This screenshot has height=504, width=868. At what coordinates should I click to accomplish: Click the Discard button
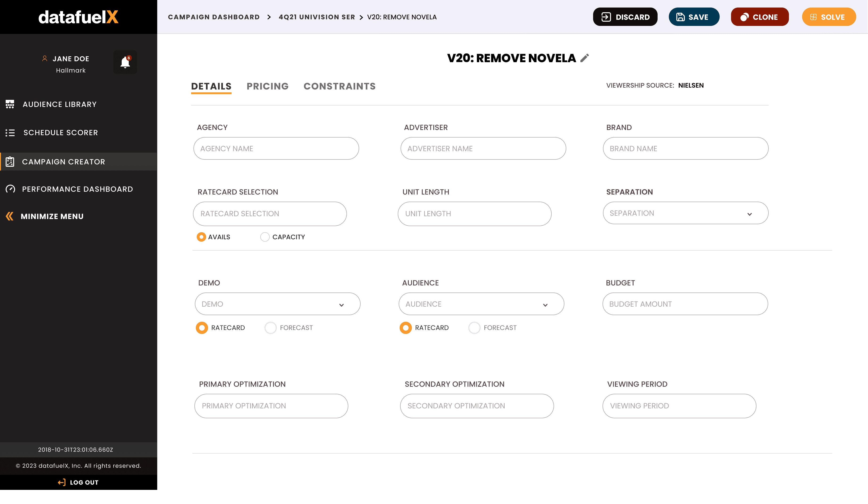pos(625,17)
